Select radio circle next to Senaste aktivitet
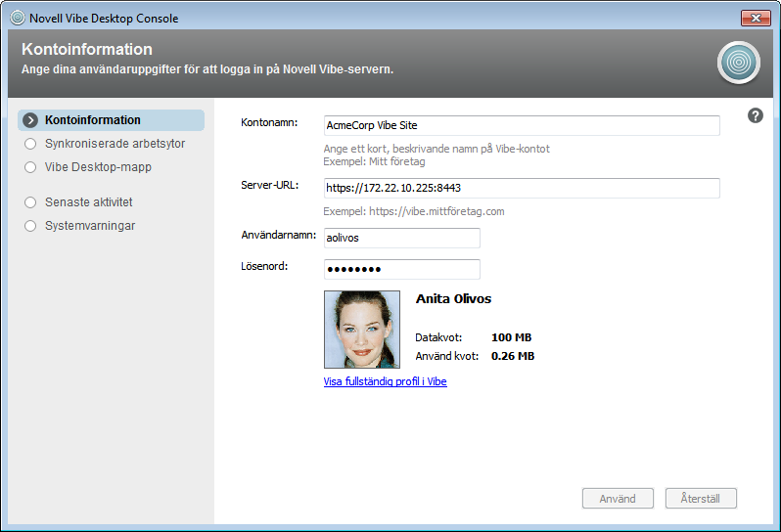The width and height of the screenshot is (781, 532). click(x=30, y=202)
